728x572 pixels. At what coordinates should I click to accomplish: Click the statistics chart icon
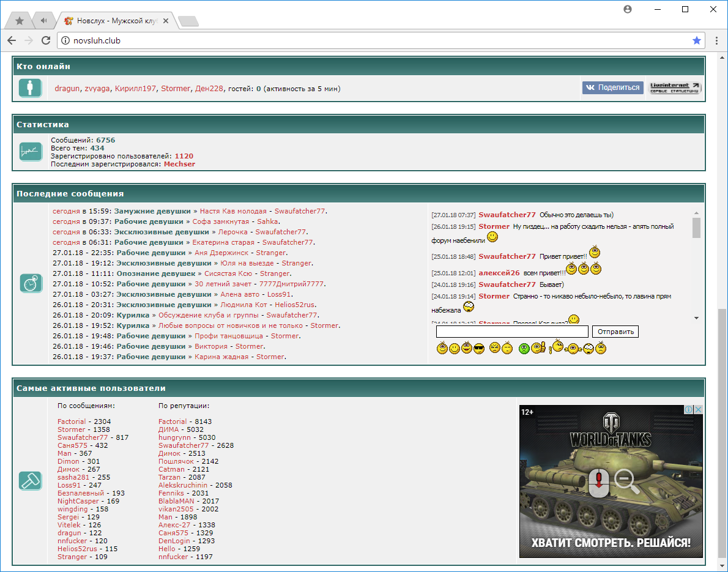[x=30, y=151]
